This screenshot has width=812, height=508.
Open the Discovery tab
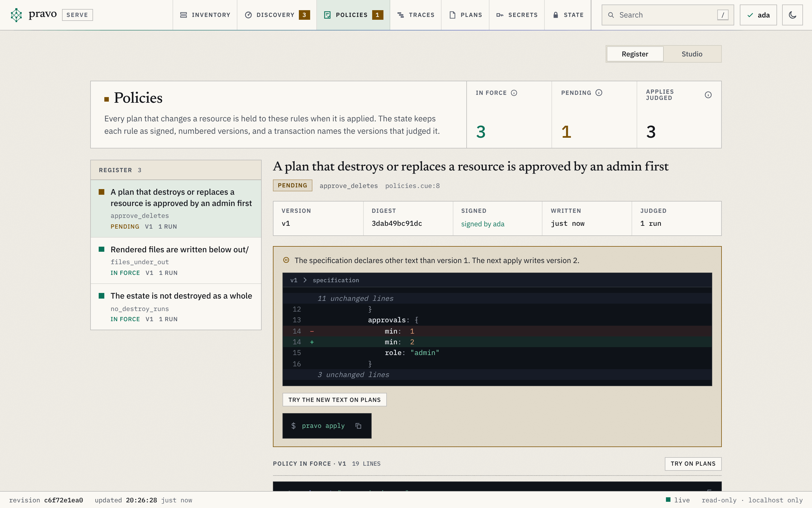[x=277, y=15]
